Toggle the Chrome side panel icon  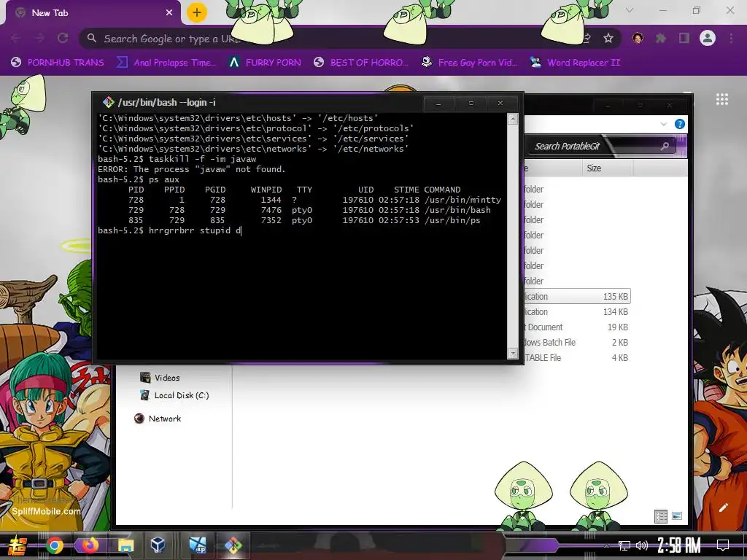coord(684,39)
